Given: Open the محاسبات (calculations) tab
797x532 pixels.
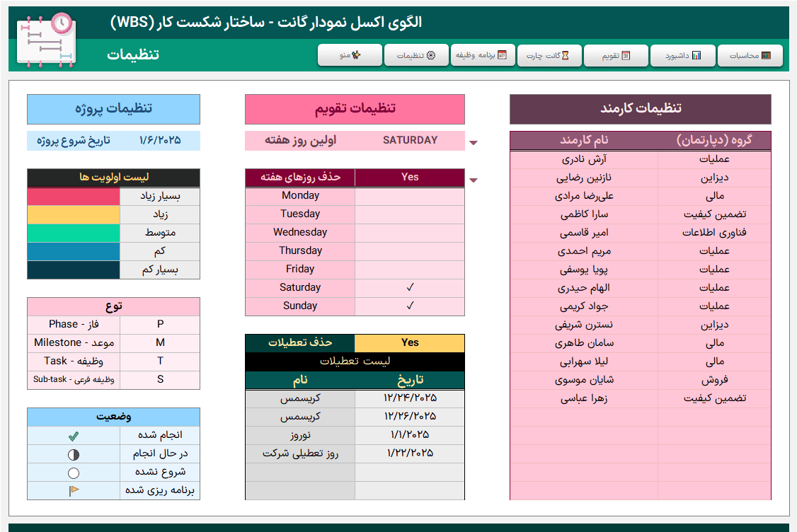Looking at the screenshot, I should point(750,55).
